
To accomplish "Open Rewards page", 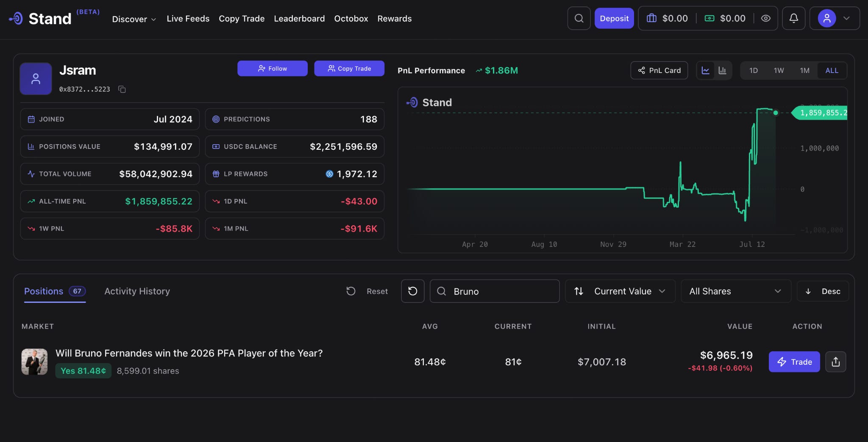I will click(395, 19).
